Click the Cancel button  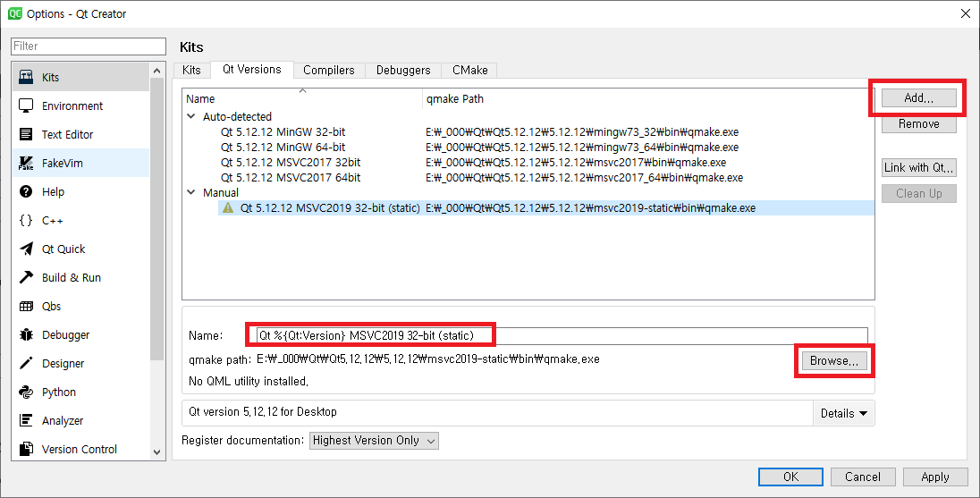[x=863, y=477]
